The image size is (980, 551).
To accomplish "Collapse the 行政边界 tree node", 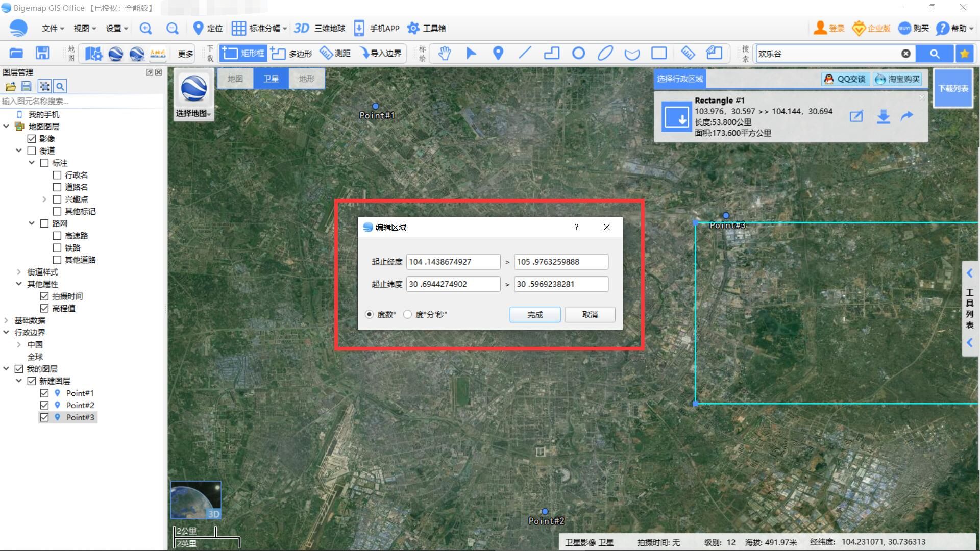I will pyautogui.click(x=6, y=333).
